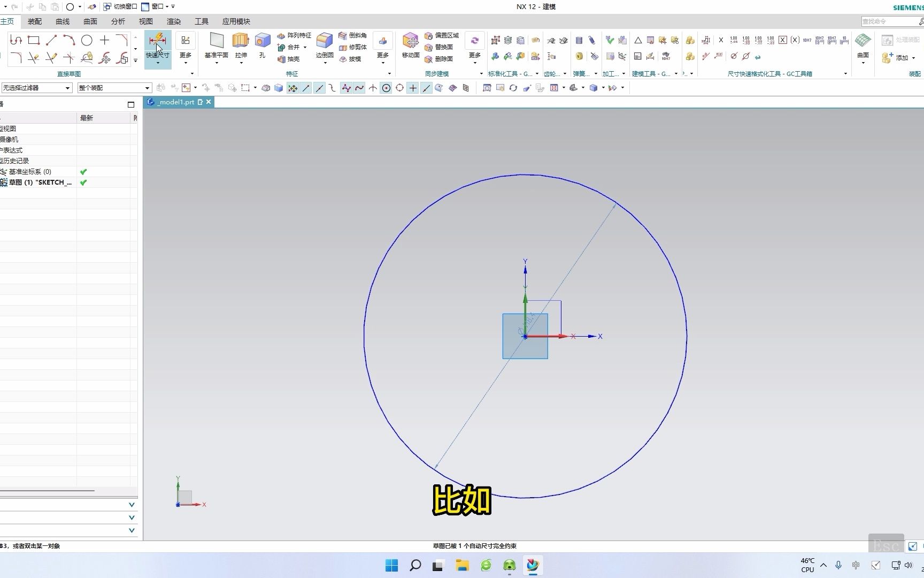Image resolution: width=924 pixels, height=578 pixels.
Task: Toggle the point on curve snap button
Action: pyautogui.click(x=426, y=88)
